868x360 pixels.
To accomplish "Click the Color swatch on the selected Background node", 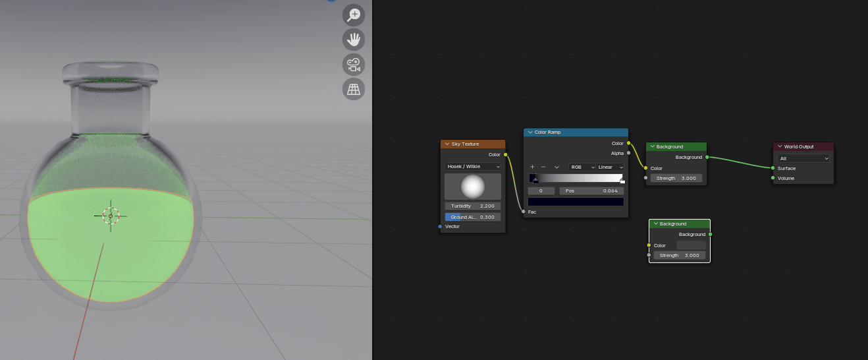I will tap(691, 245).
